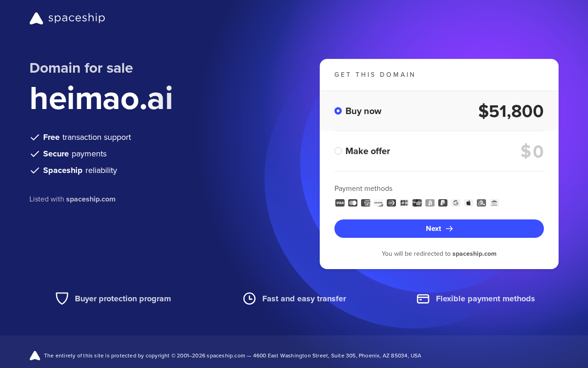Click the Make offer price field
This screenshot has width=588, height=368.
(x=532, y=151)
